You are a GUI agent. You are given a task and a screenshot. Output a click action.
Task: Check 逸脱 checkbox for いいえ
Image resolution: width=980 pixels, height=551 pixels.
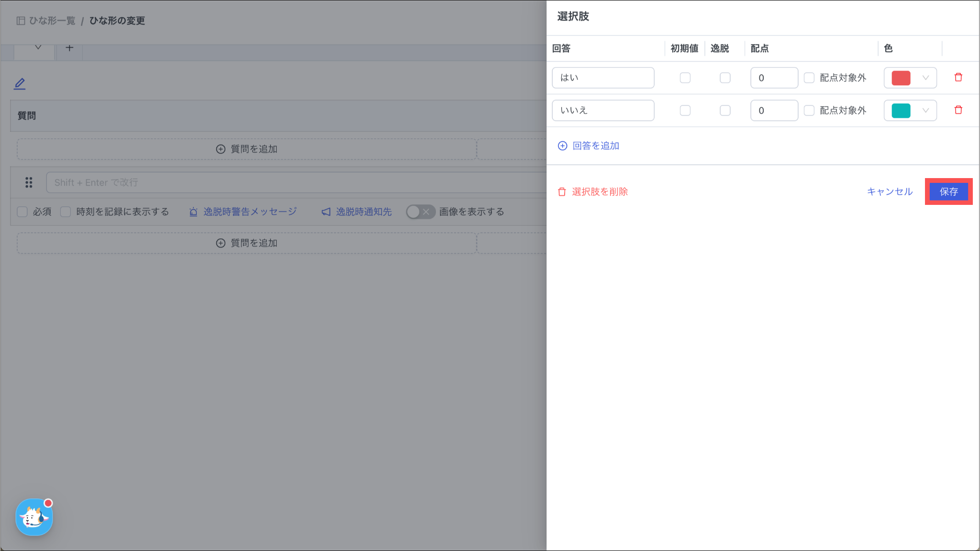[725, 111]
